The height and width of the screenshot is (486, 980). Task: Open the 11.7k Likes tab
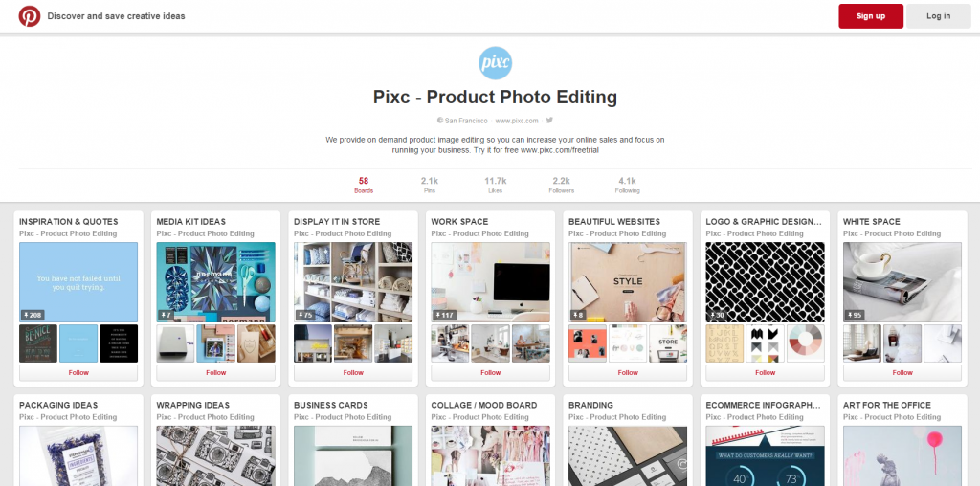tap(495, 185)
